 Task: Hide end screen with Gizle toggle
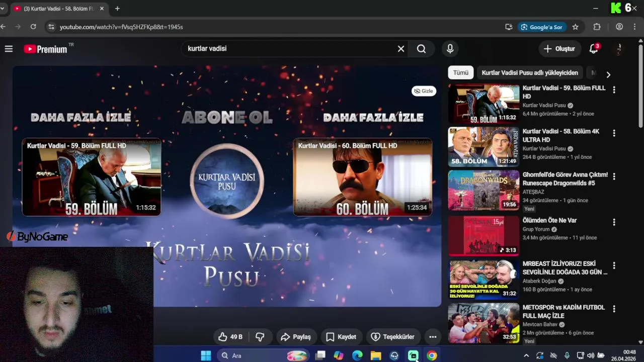[424, 91]
